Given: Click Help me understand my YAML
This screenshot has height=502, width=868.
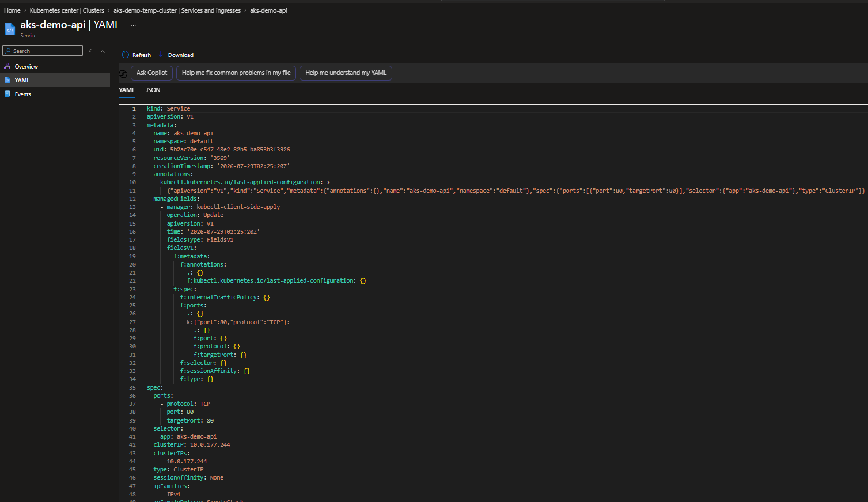Looking at the screenshot, I should pyautogui.click(x=346, y=73).
